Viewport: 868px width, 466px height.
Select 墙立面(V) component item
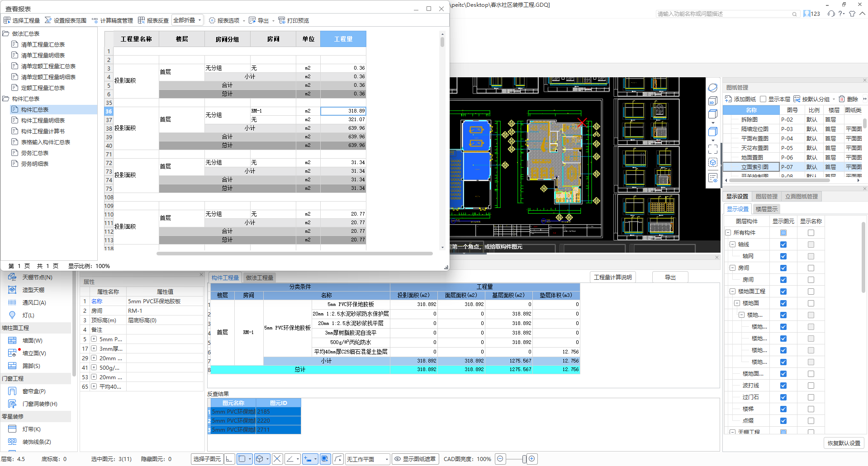[34, 353]
